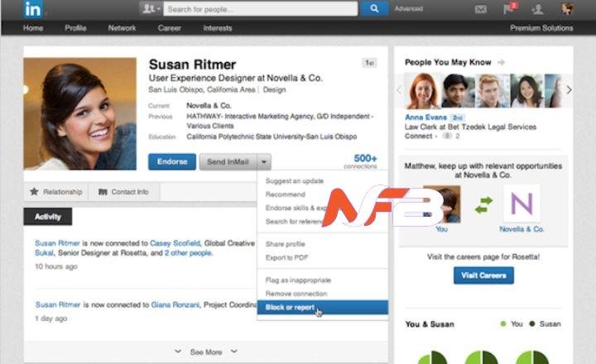
Task: Open Premium Solutions
Action: [541, 28]
